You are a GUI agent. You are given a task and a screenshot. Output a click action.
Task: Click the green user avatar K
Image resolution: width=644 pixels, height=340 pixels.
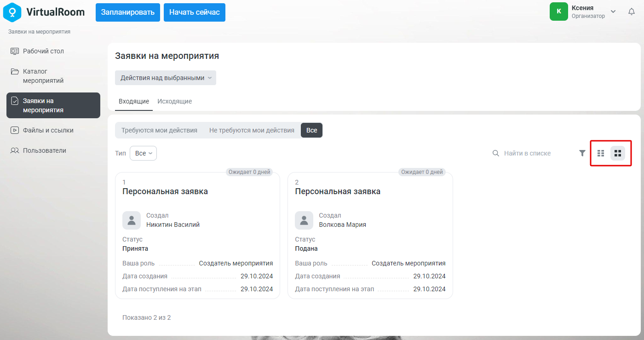click(559, 12)
